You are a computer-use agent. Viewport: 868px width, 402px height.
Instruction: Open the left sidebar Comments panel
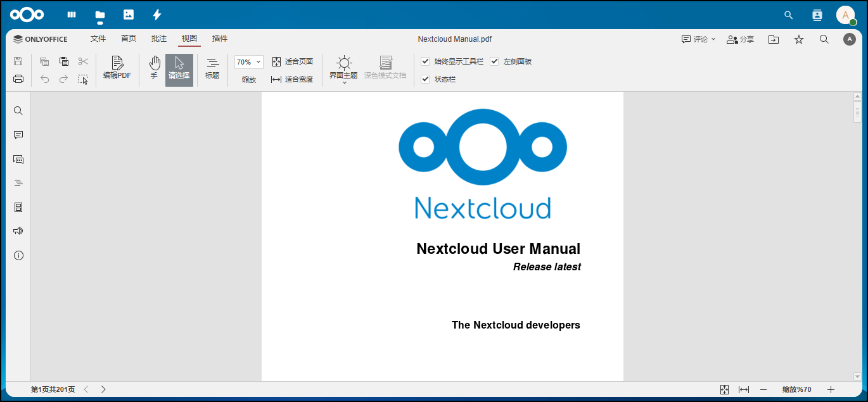click(x=18, y=135)
